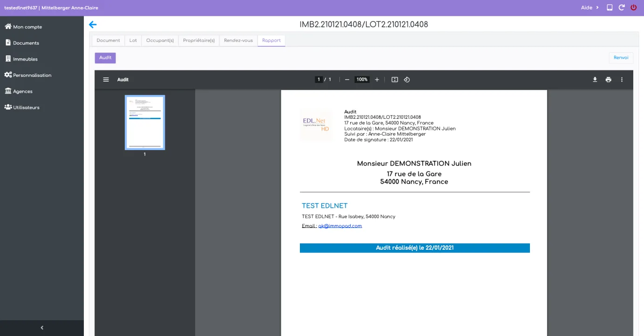Download the Audit PDF

(595, 80)
